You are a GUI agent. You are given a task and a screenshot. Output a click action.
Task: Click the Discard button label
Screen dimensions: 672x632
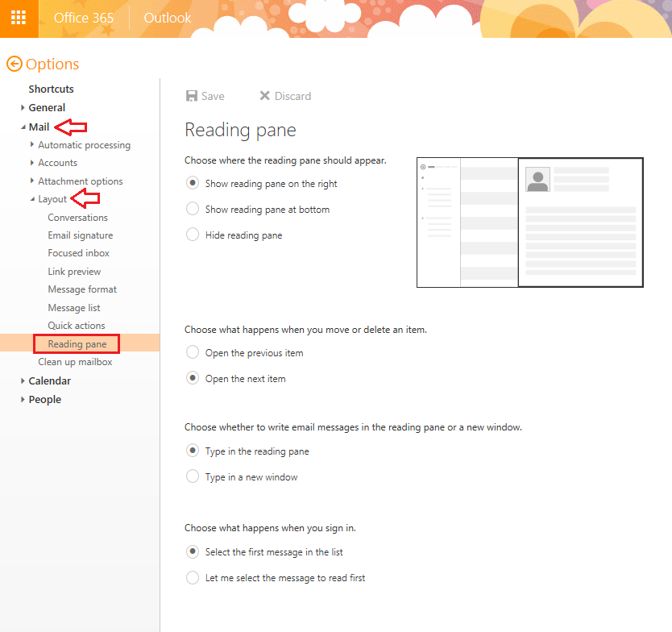pyautogui.click(x=292, y=96)
